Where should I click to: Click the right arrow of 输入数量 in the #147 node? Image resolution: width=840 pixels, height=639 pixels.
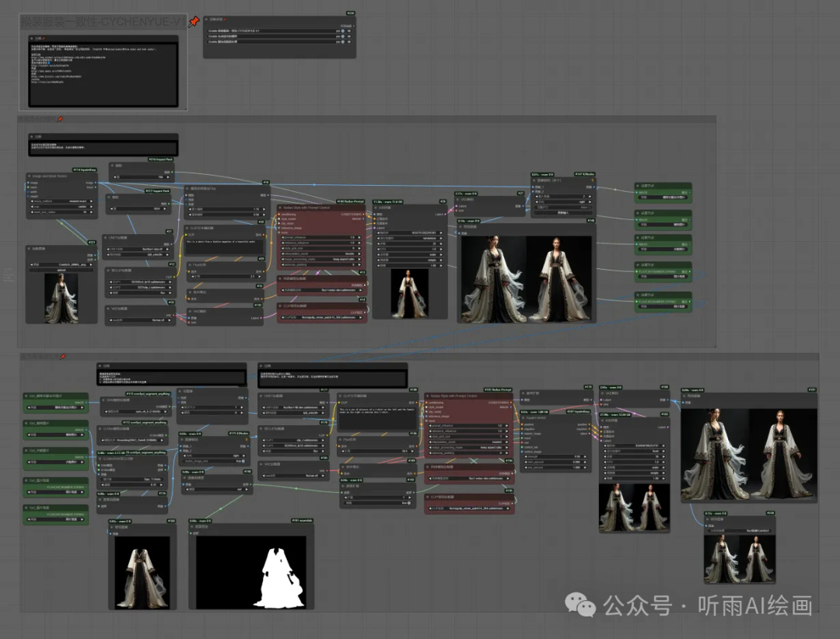(591, 197)
